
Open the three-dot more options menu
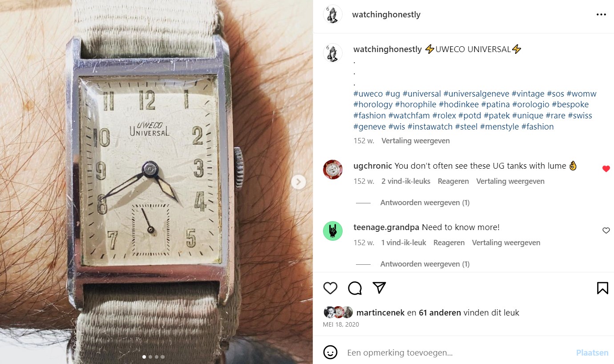point(601,15)
